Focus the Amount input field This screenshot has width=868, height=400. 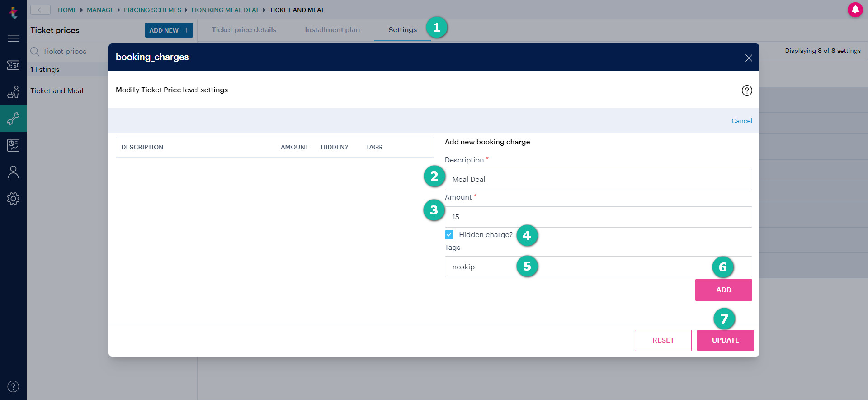(x=598, y=217)
